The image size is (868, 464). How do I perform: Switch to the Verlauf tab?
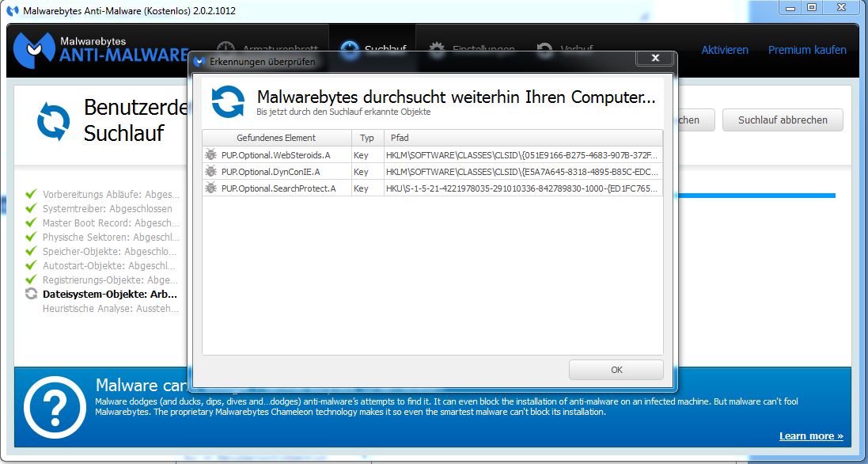[x=565, y=50]
